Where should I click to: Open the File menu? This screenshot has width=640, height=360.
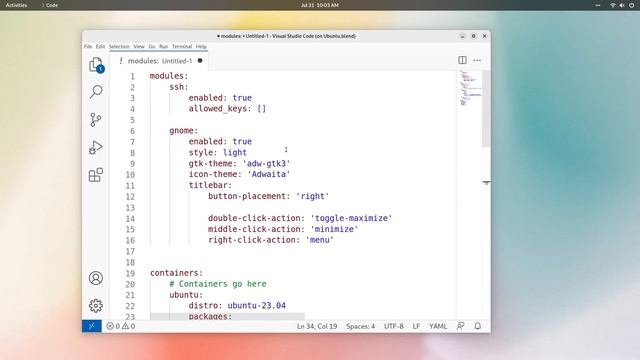click(88, 47)
